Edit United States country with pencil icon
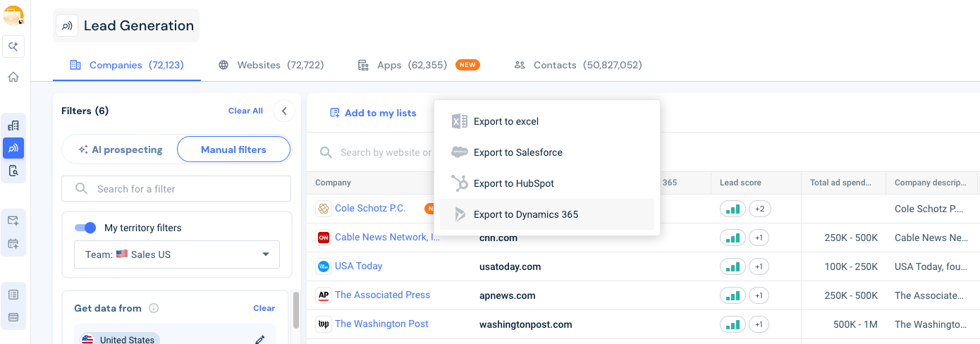This screenshot has width=980, height=344. [x=259, y=340]
